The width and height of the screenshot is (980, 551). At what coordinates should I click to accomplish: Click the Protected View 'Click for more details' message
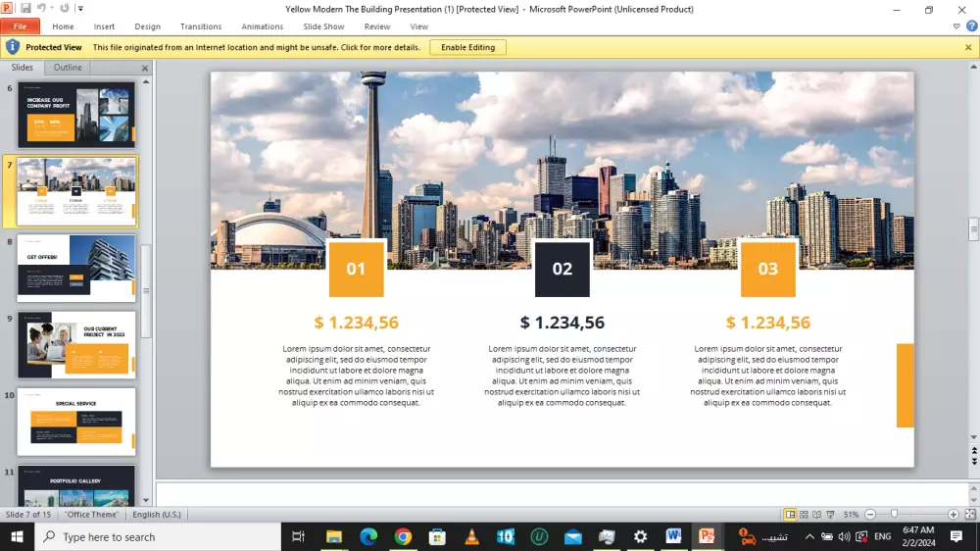coord(256,47)
